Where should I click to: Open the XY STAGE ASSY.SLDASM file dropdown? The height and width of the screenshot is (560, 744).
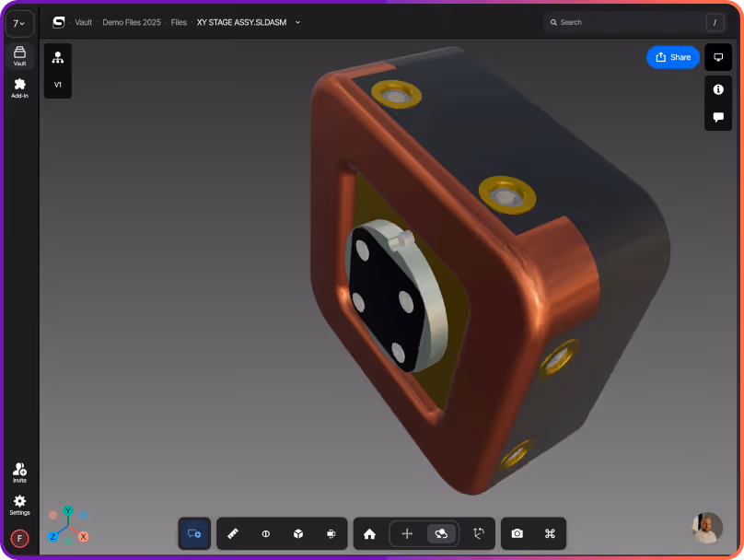[x=297, y=22]
